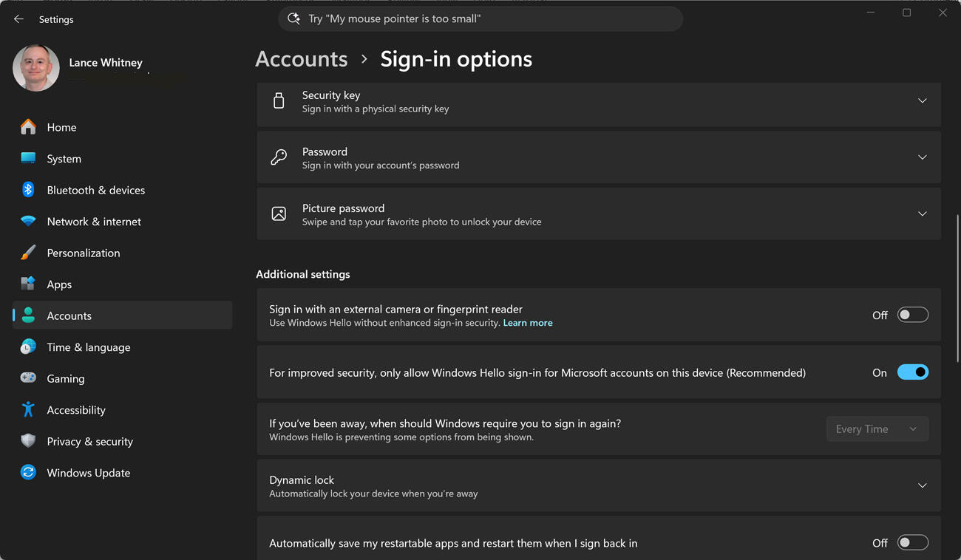Click the Dynamic lock title text
Image resolution: width=961 pixels, height=560 pixels.
tap(302, 479)
